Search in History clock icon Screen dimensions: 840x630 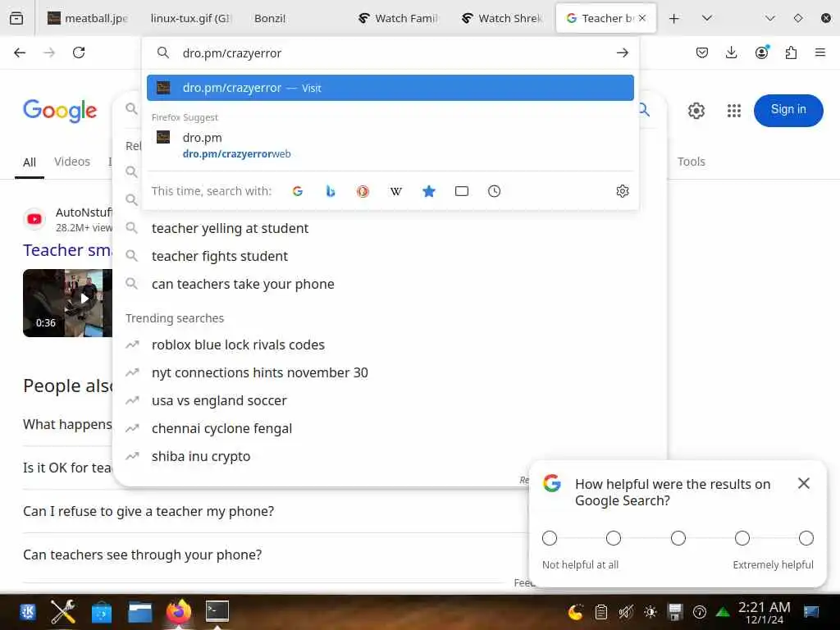(494, 191)
